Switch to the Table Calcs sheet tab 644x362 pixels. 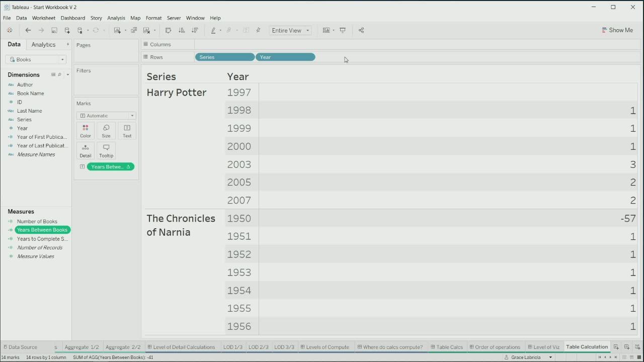(x=447, y=347)
